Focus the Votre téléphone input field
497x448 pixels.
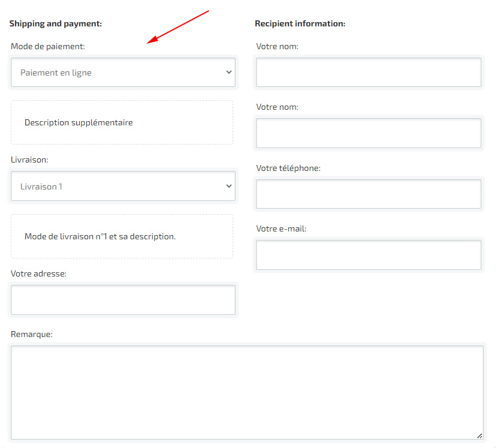pos(368,194)
